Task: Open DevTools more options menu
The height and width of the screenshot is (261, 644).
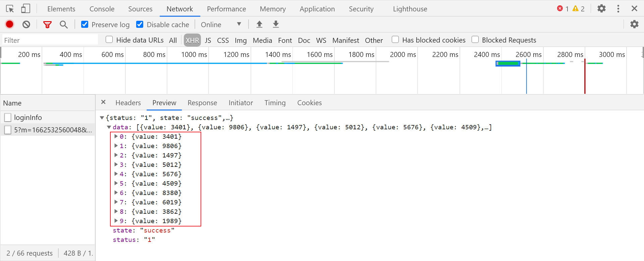Action: 618,9
